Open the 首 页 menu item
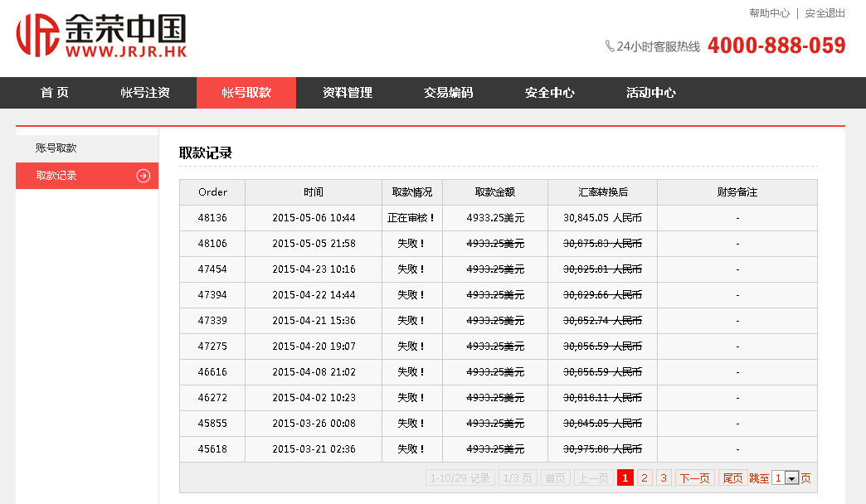 55,93
